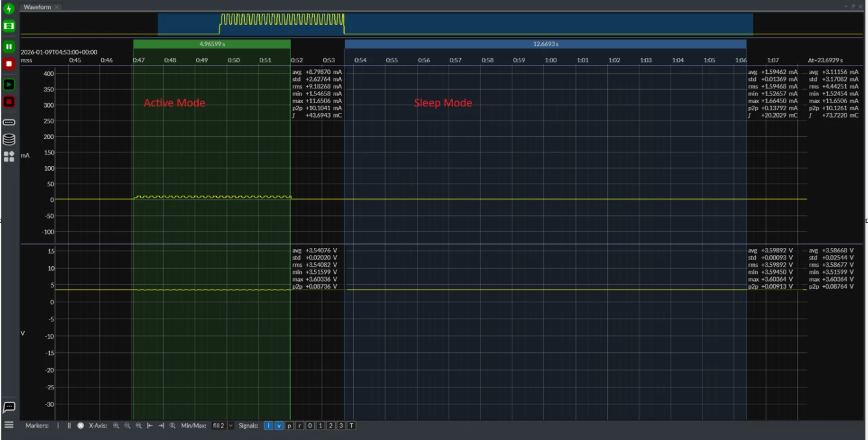Click the green lightning-bolt device icon
The height and width of the screenshot is (440, 868).
[x=9, y=9]
